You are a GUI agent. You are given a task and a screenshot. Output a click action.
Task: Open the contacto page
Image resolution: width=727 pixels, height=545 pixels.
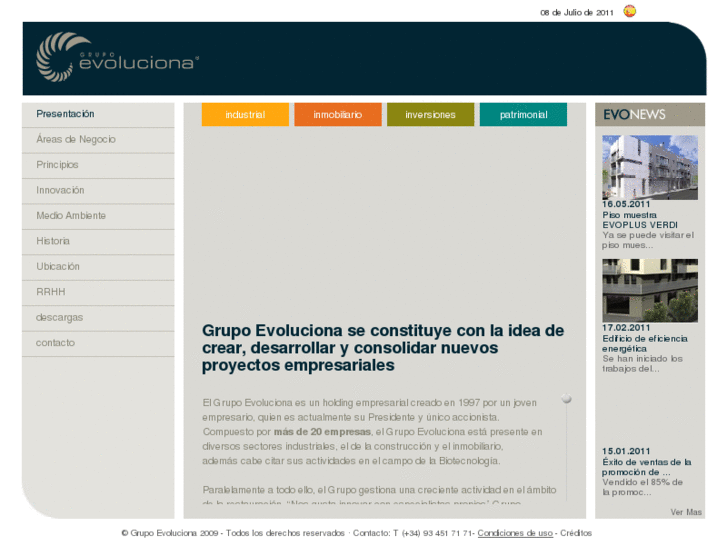click(x=55, y=343)
